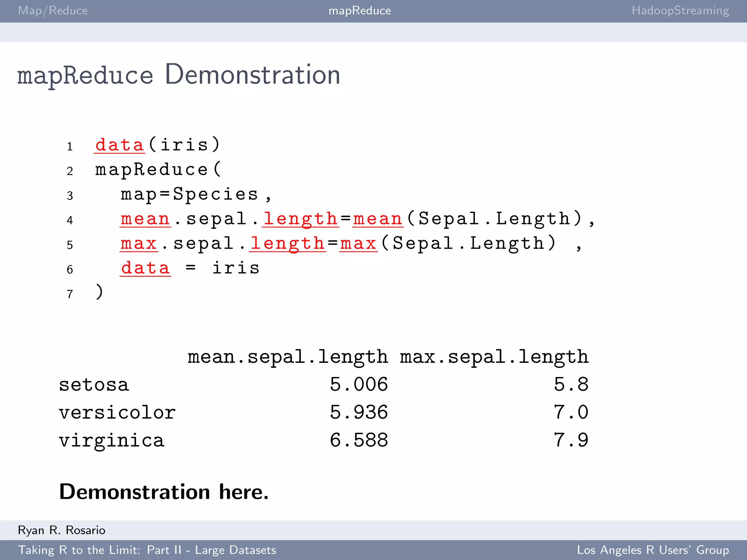Click row label 'setosa'
Image resolution: width=747 pixels, height=560 pixels.
94,385
